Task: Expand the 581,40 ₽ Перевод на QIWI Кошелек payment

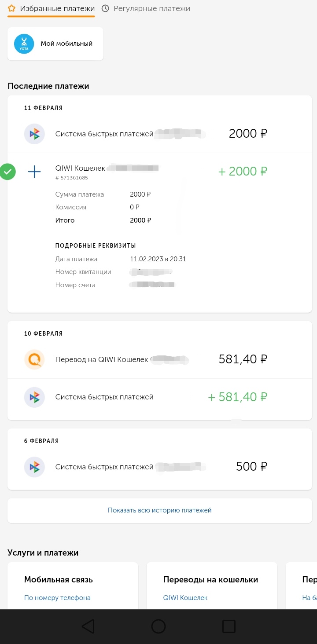Action: 158,359
